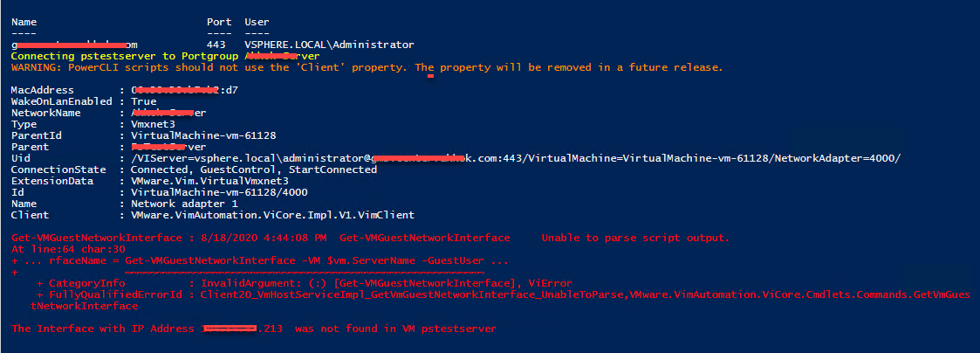Click the Interface with IP Address not found message

pos(254,329)
